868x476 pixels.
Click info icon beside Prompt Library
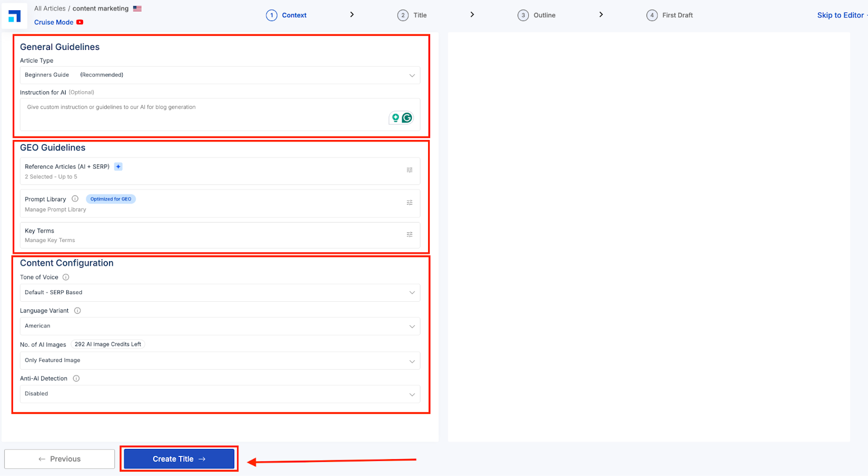click(75, 199)
